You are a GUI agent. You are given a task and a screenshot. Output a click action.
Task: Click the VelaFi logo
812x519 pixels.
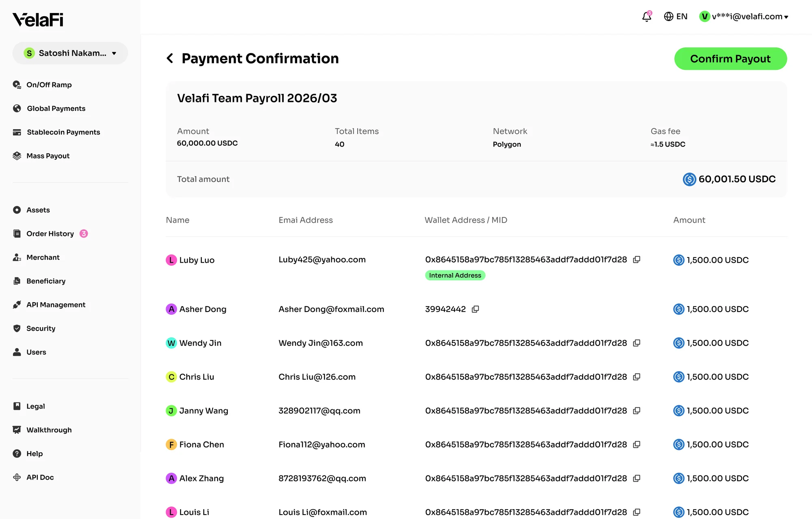38,19
